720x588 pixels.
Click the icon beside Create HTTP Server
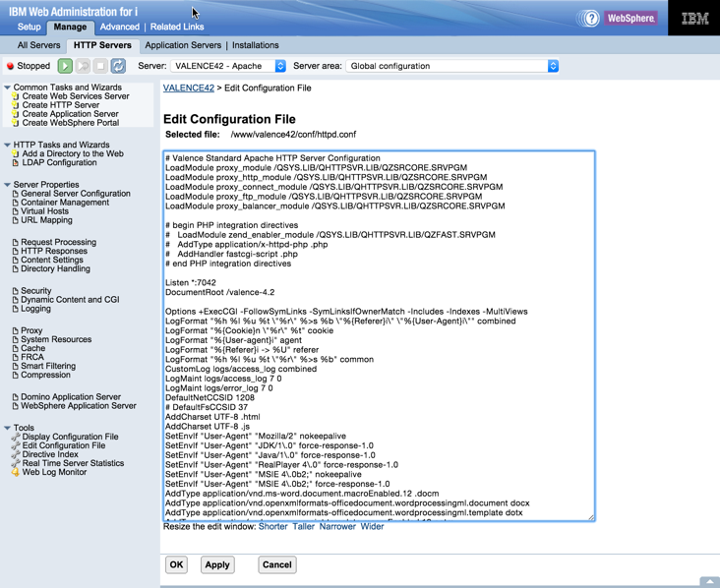coord(15,105)
